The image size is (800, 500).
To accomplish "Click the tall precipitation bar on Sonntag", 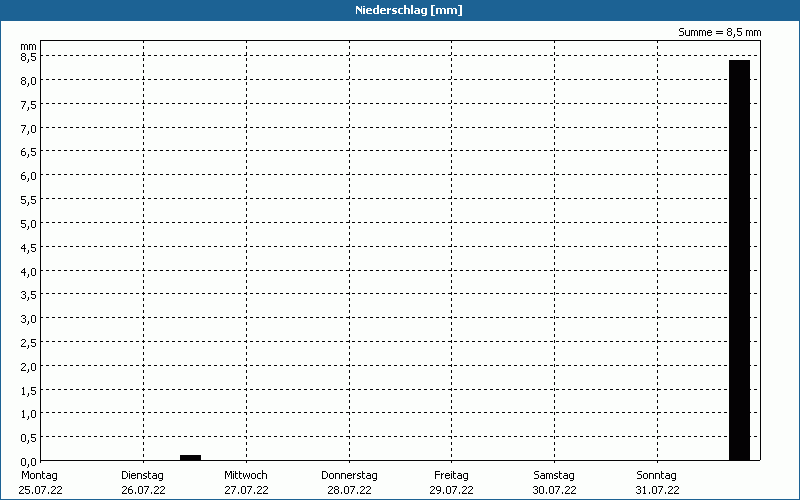I will click(x=739, y=260).
